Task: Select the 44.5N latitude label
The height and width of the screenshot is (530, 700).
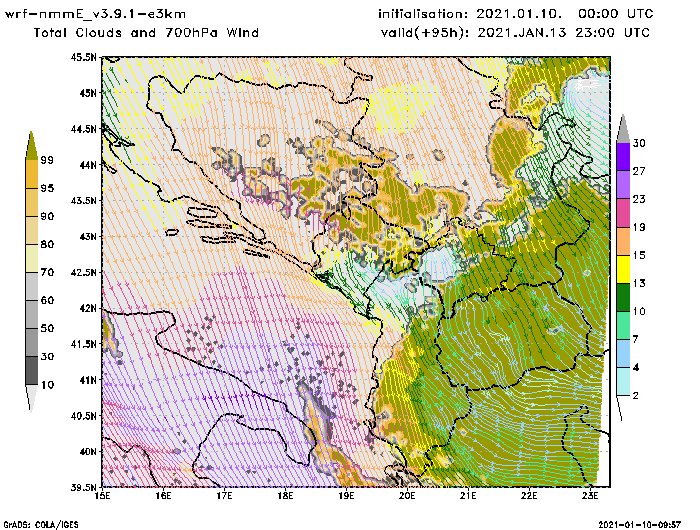Action: (x=83, y=129)
